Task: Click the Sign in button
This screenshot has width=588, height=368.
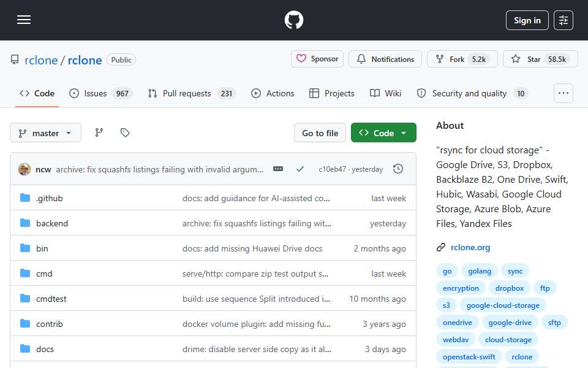Action: pos(527,20)
